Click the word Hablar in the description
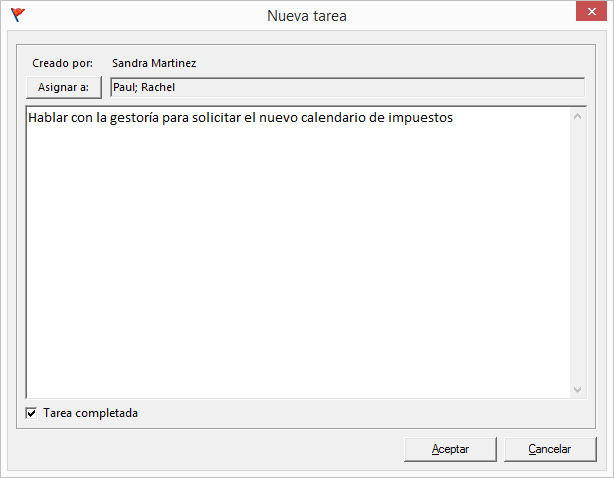Image resolution: width=614 pixels, height=478 pixels. (x=48, y=117)
